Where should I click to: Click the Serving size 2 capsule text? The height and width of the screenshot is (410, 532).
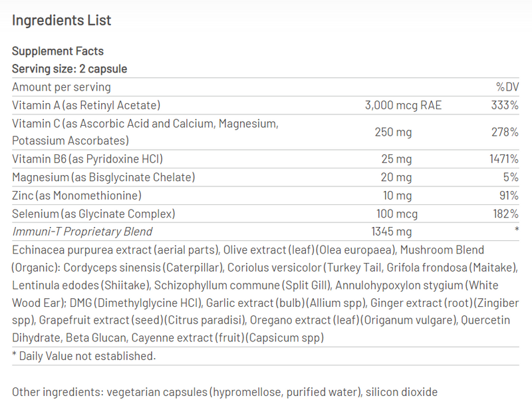(70, 69)
